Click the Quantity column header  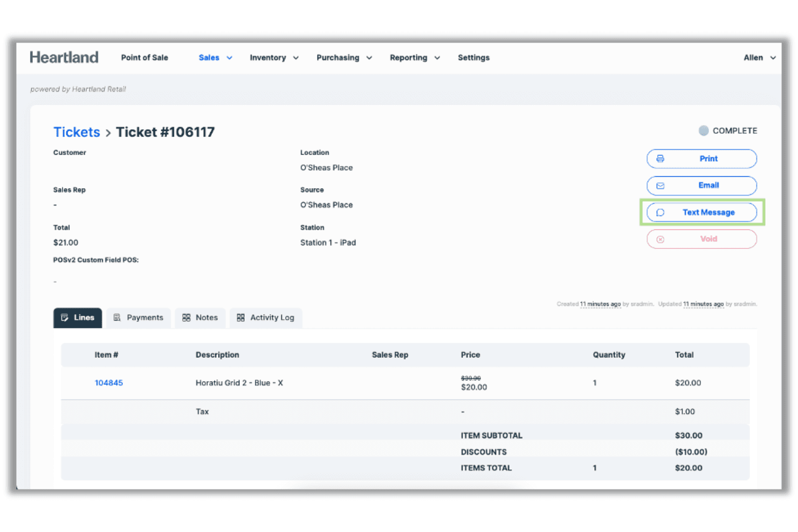pyautogui.click(x=609, y=355)
